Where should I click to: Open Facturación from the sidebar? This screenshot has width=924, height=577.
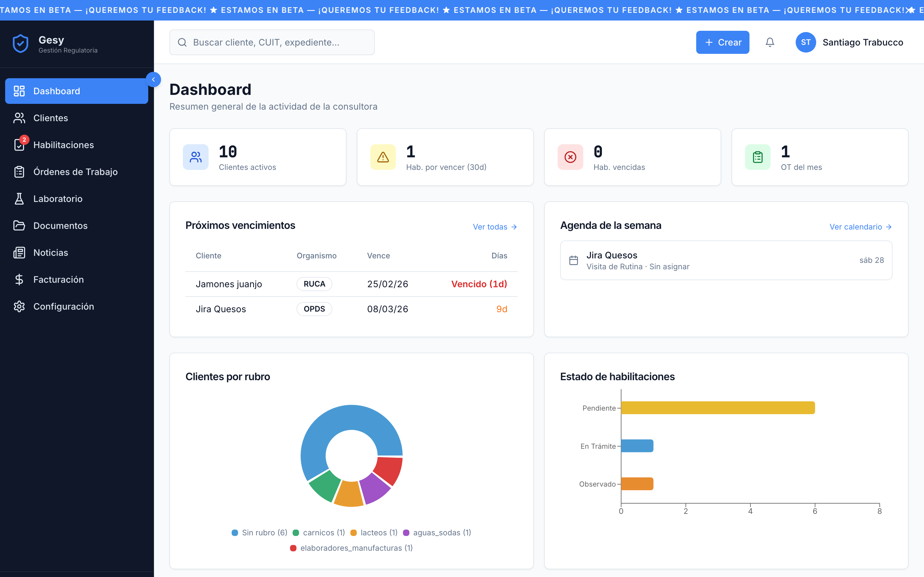tap(58, 279)
